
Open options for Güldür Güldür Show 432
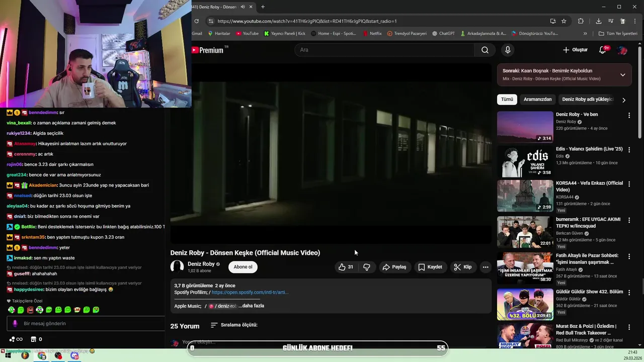(629, 292)
